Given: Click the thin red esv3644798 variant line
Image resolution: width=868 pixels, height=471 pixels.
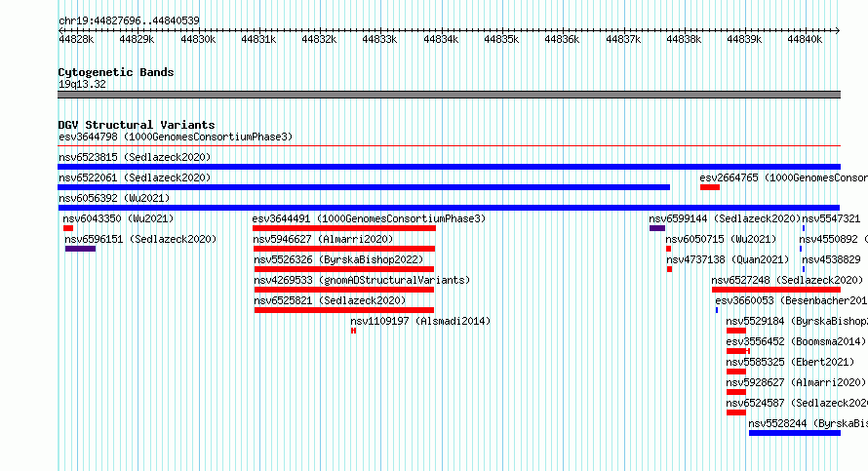Looking at the screenshot, I should tap(449, 146).
